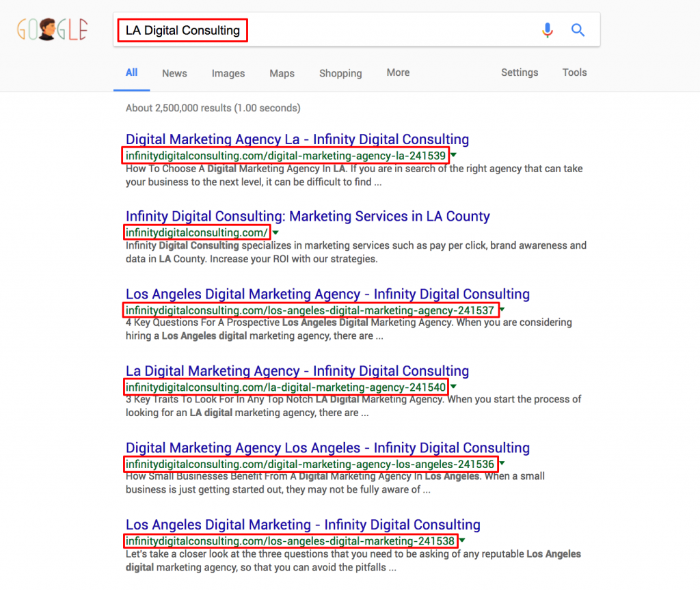Open Los Angeles Digital Marketing Agency result
700x591 pixels.
pyautogui.click(x=327, y=294)
